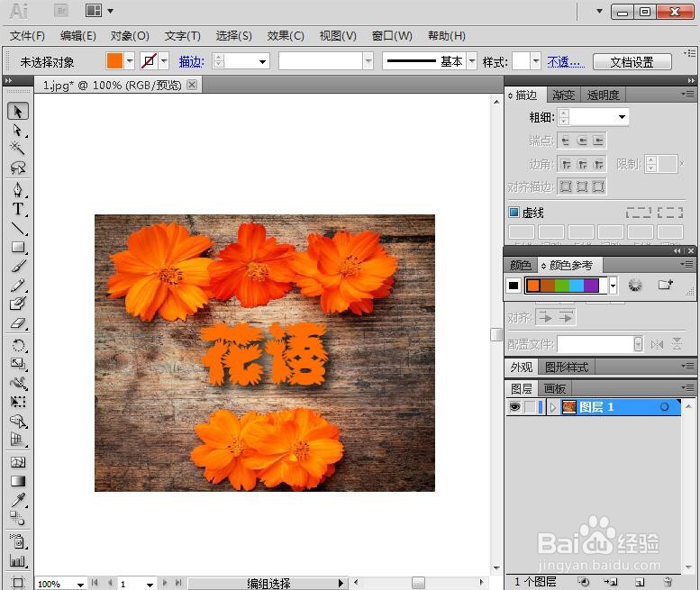The height and width of the screenshot is (590, 700).
Task: Select the Blend tool
Action: pyautogui.click(x=18, y=518)
